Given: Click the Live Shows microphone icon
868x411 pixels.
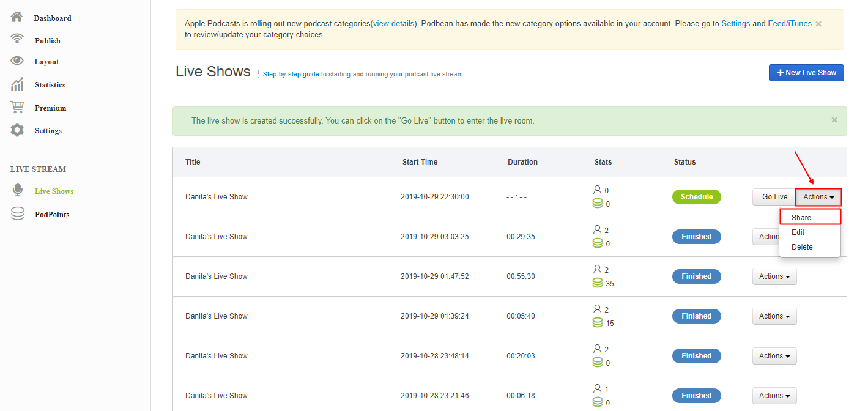Looking at the screenshot, I should tap(18, 191).
